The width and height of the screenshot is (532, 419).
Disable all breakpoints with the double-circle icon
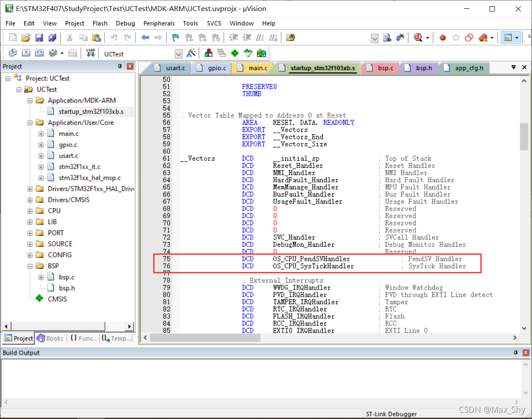pos(469,38)
